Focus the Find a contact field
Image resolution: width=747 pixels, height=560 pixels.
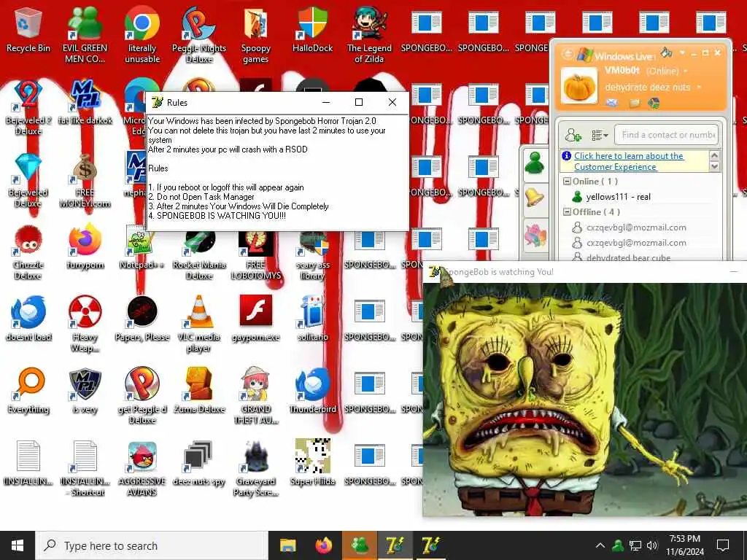667,135
